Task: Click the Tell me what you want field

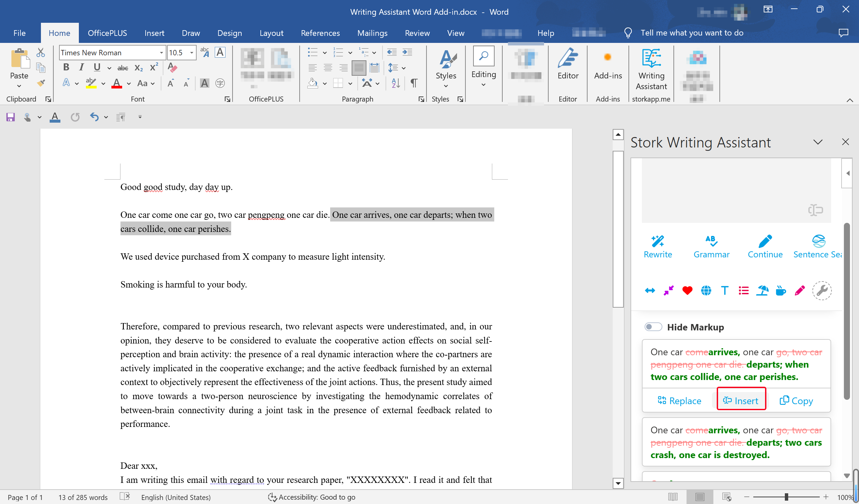Action: [692, 33]
